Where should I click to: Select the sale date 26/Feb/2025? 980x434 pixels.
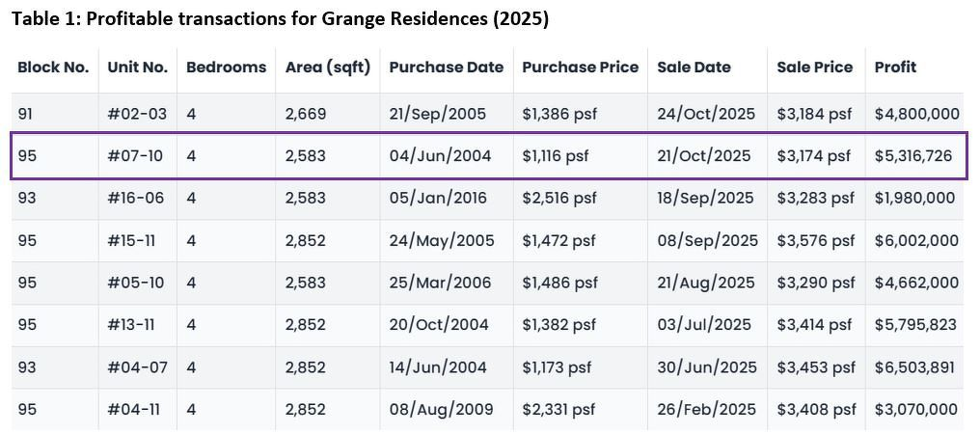tap(706, 410)
